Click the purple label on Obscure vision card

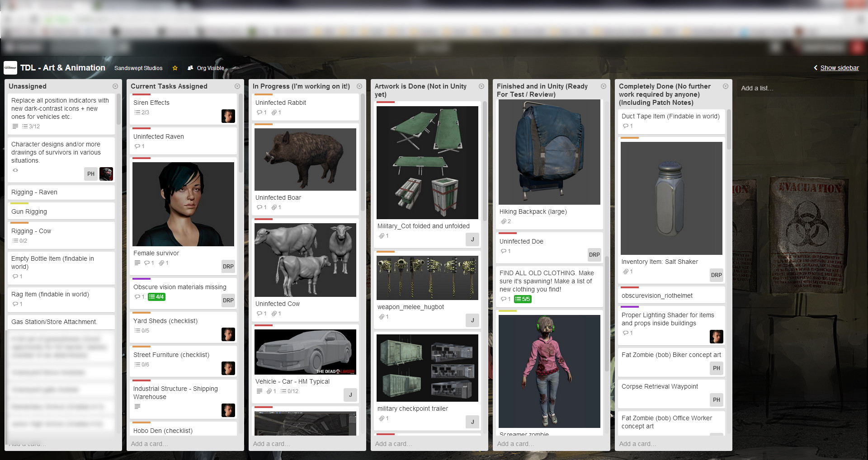click(x=141, y=279)
